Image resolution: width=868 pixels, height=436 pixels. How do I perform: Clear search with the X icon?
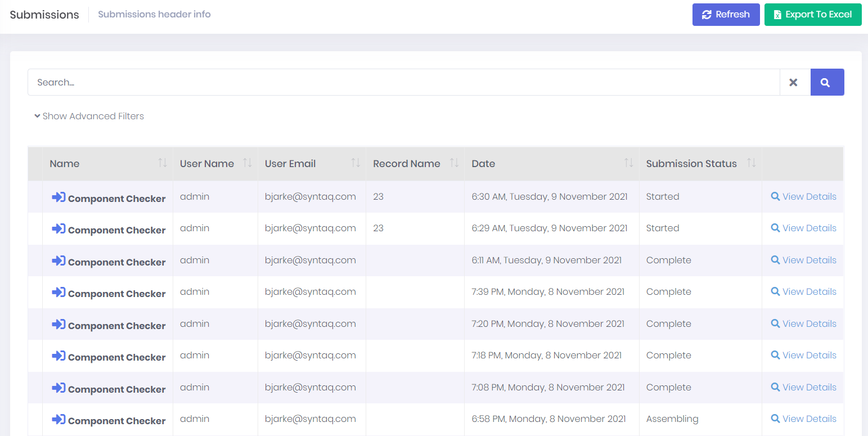[x=794, y=82]
